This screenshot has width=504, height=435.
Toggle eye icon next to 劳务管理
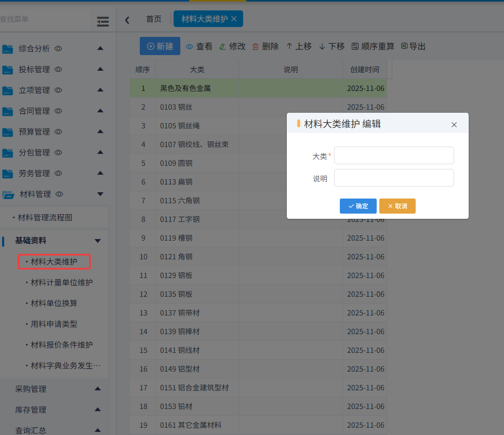click(x=58, y=173)
